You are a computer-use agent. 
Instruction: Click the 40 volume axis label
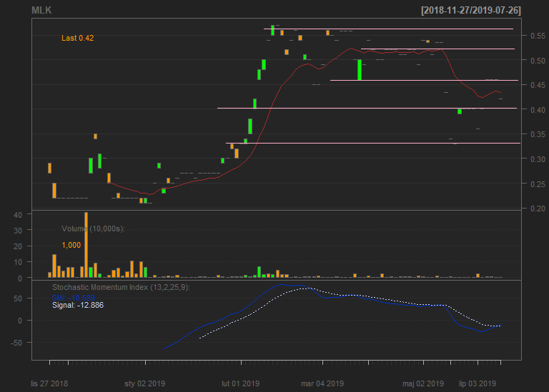point(18,215)
